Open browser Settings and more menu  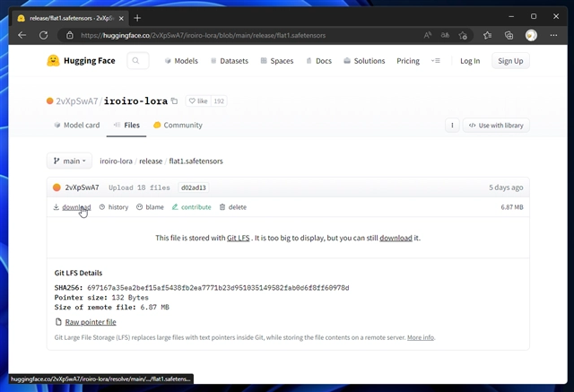(553, 35)
